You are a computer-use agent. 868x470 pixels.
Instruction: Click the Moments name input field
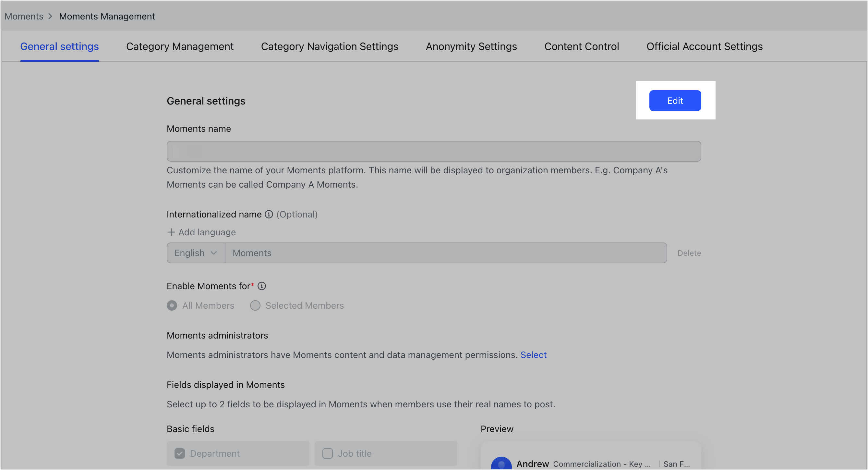(434, 151)
